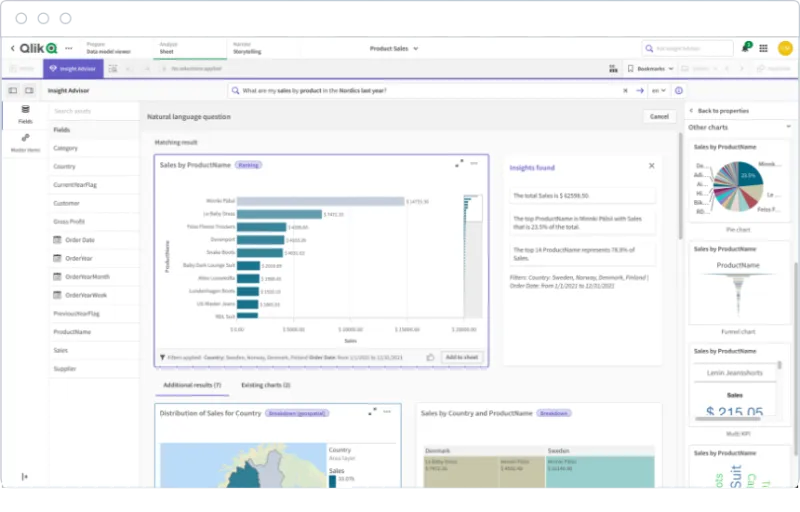Collapse the Other charts section
Screen dimensions: 800x512
(x=788, y=126)
